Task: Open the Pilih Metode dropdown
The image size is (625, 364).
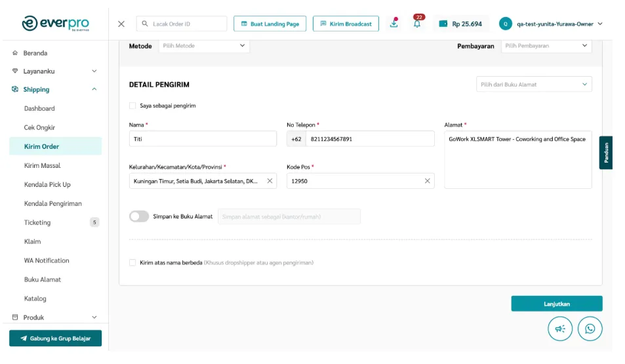Action: pyautogui.click(x=203, y=46)
